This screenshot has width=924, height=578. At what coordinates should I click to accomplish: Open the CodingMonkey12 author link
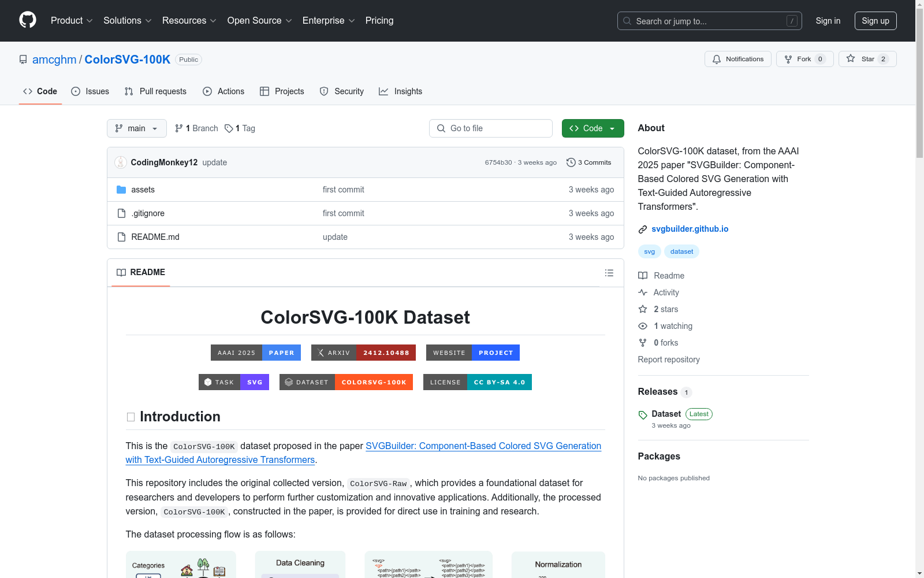point(164,162)
